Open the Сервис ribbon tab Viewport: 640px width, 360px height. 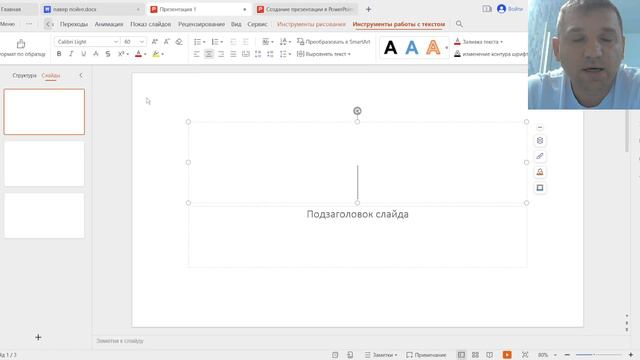(x=258, y=24)
